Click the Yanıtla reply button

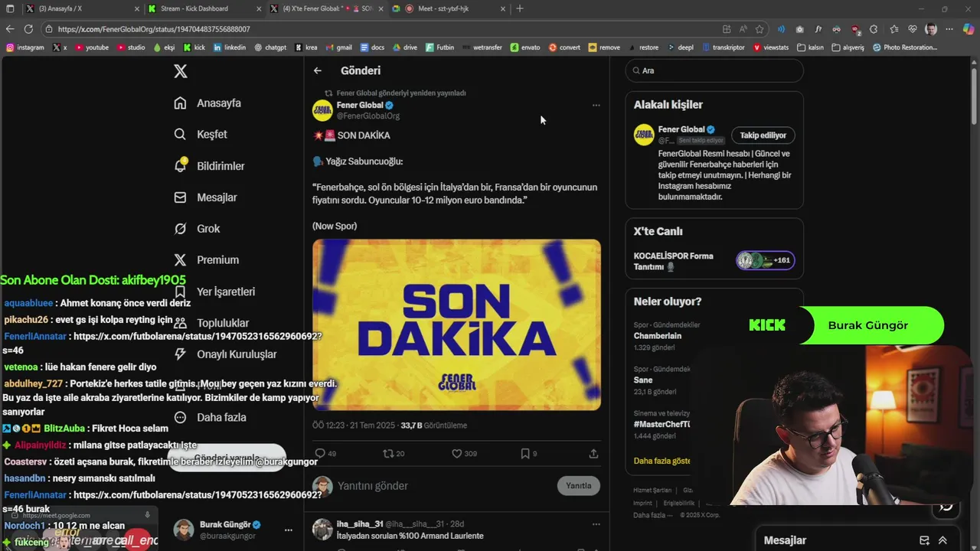(x=579, y=486)
